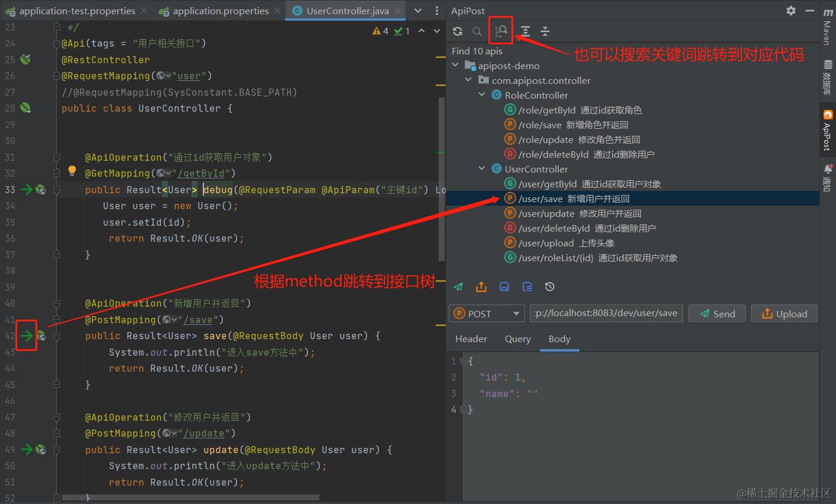Collapse all nodes in the API tree
Image resolution: width=836 pixels, height=504 pixels.
click(x=545, y=31)
